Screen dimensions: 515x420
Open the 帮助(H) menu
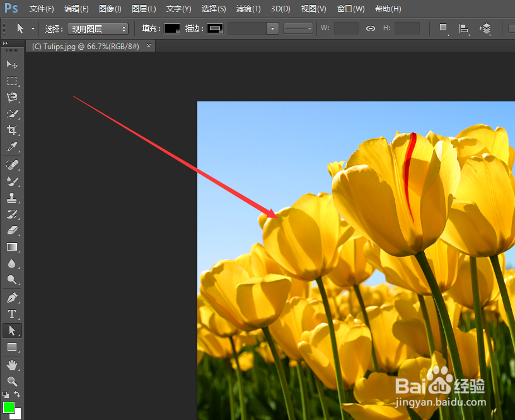click(388, 9)
